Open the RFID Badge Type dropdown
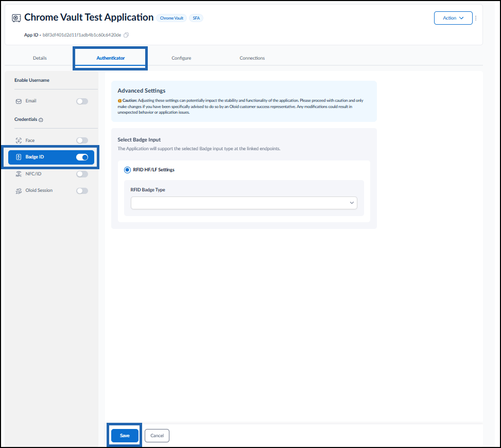The width and height of the screenshot is (501, 448). pyautogui.click(x=244, y=203)
